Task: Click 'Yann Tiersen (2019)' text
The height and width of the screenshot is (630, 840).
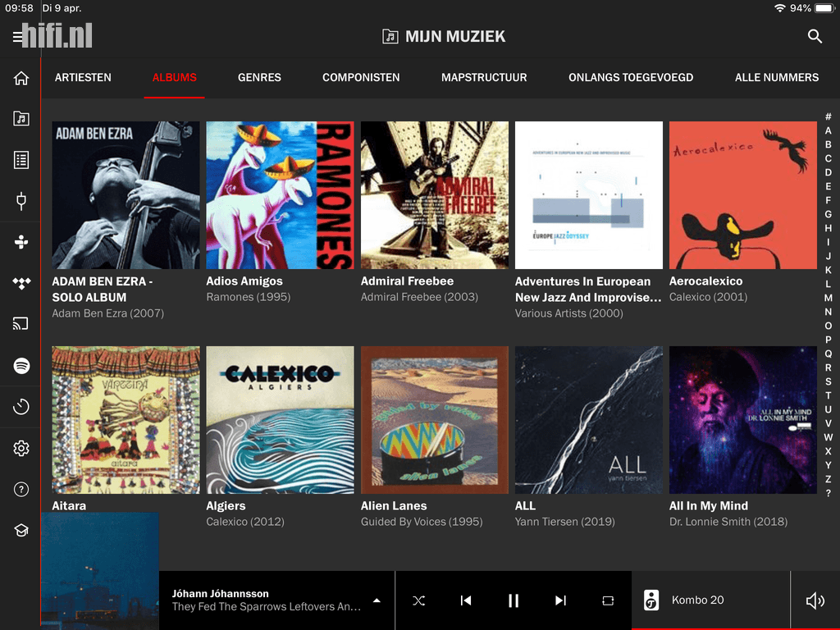Action: [564, 522]
